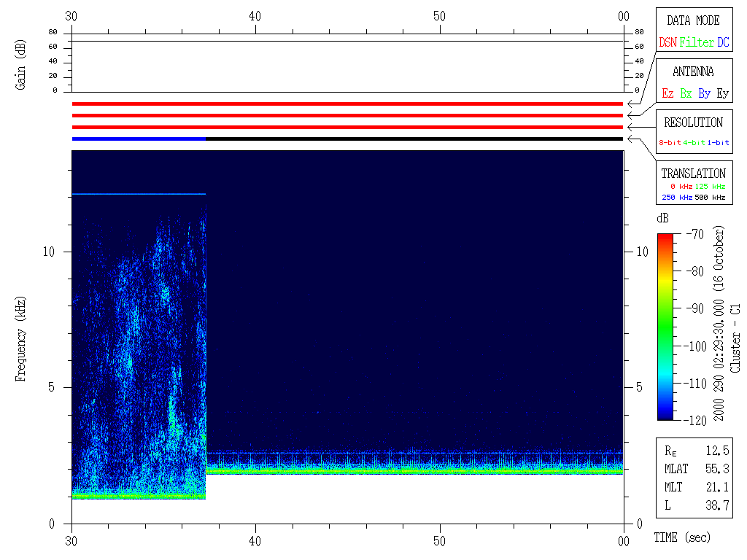Click the top red data mode bar
747x560 pixels.
pos(347,104)
